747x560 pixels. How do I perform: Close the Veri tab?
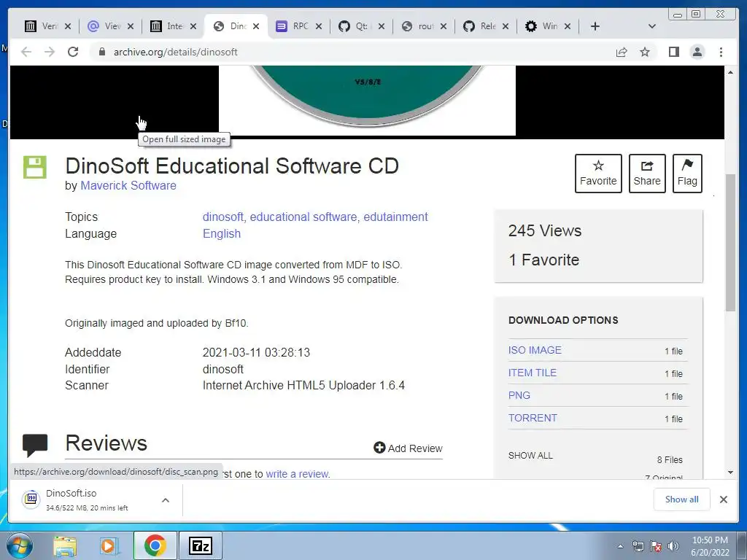tap(68, 26)
